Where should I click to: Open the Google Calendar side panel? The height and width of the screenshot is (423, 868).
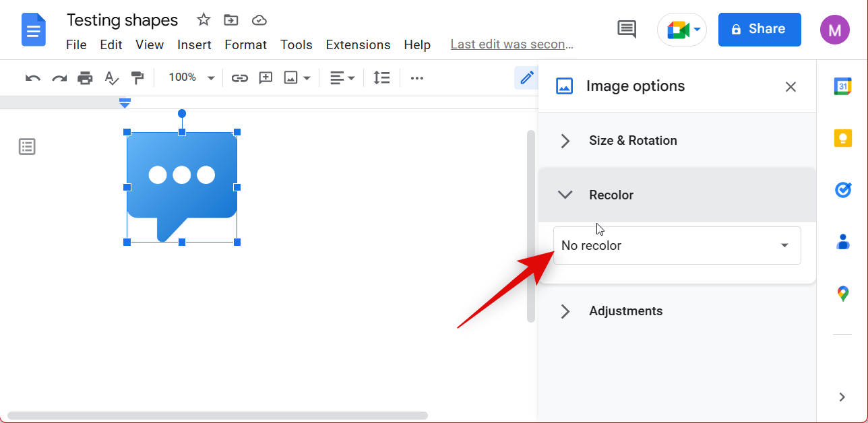pos(842,86)
